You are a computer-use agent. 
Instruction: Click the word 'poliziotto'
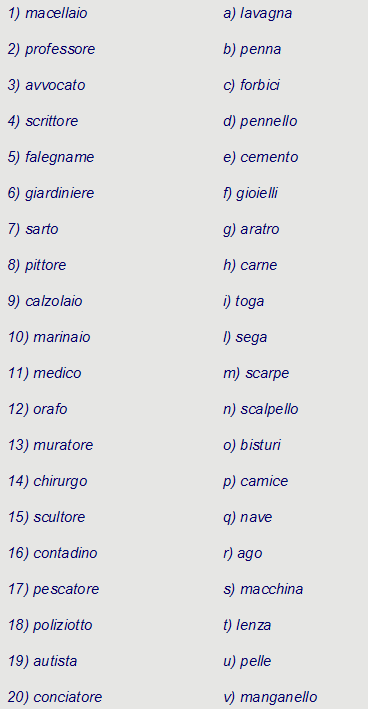tap(62, 625)
